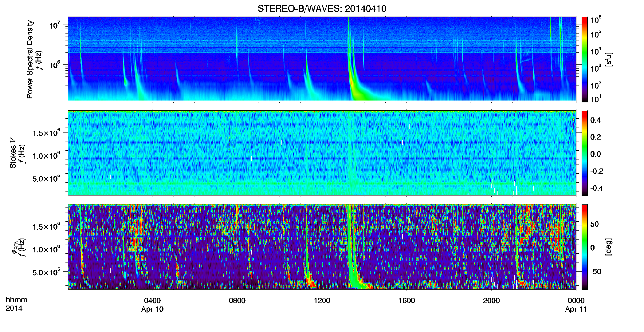Click inside the Stokes V spectrogram panel
644x332 pixels.
322,153
